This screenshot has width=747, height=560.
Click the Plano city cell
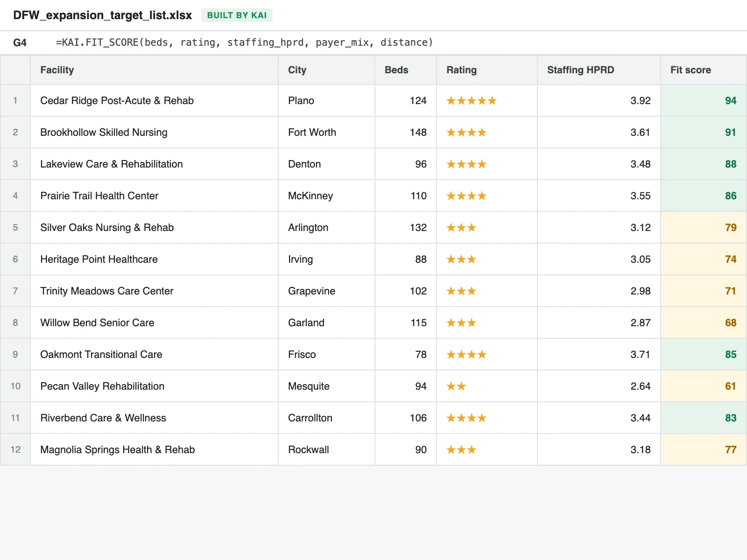pos(326,100)
